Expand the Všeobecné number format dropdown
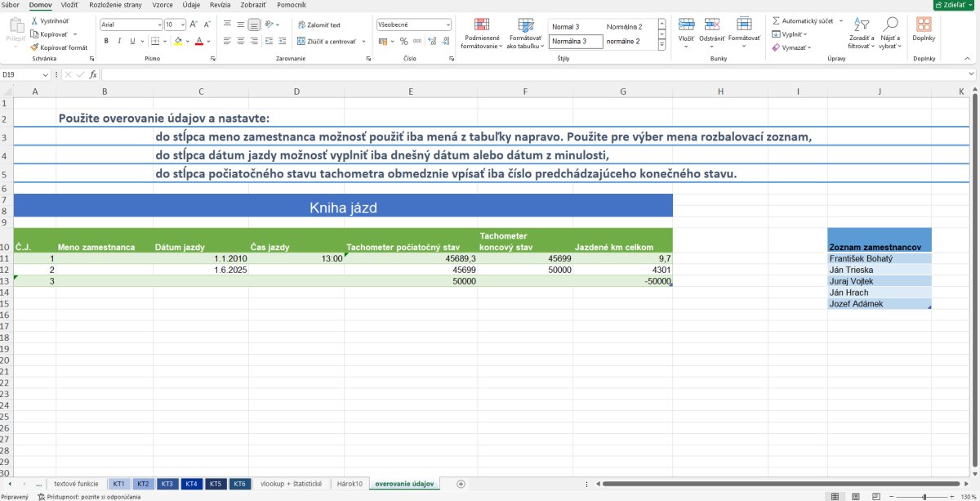 point(448,25)
